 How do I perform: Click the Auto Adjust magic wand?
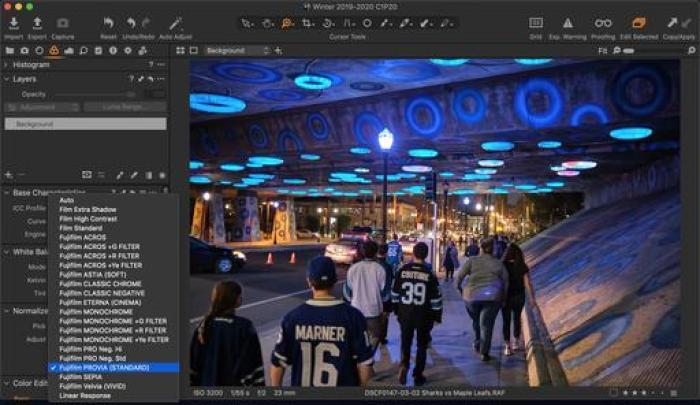tap(176, 23)
